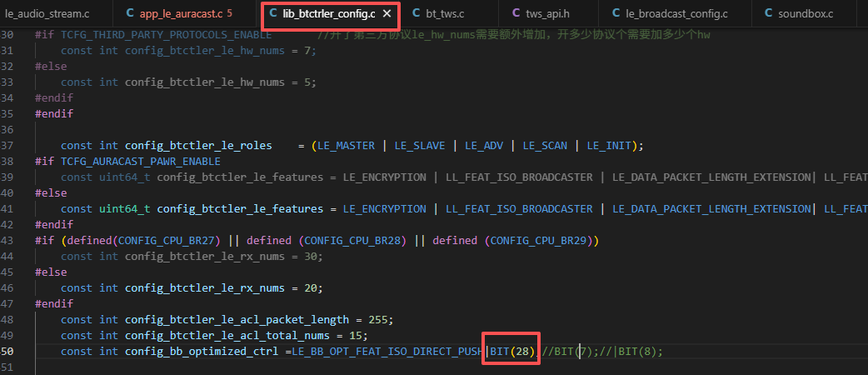Click config_btctler_le_hw_nums on line 33
The height and width of the screenshot is (375, 868).
point(205,82)
